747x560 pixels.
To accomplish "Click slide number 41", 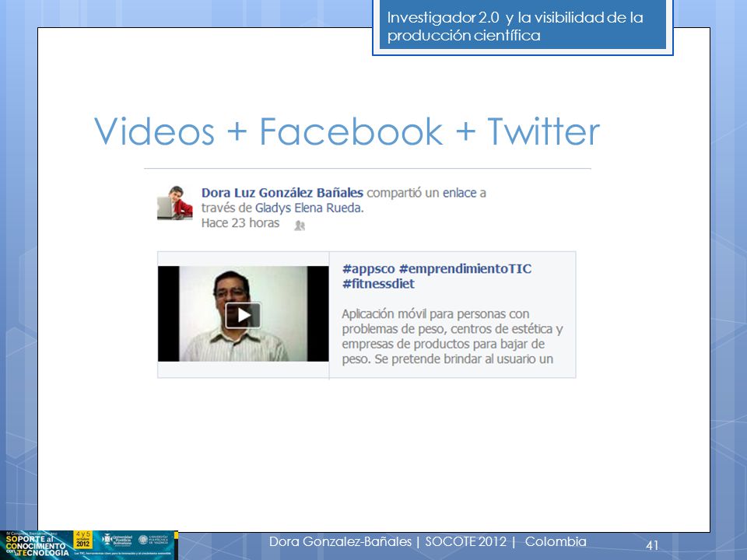I will tap(652, 544).
